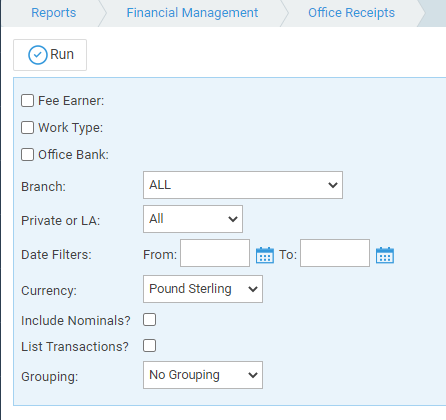
Task: Open the Financial Management breadcrumb
Action: coord(192,13)
